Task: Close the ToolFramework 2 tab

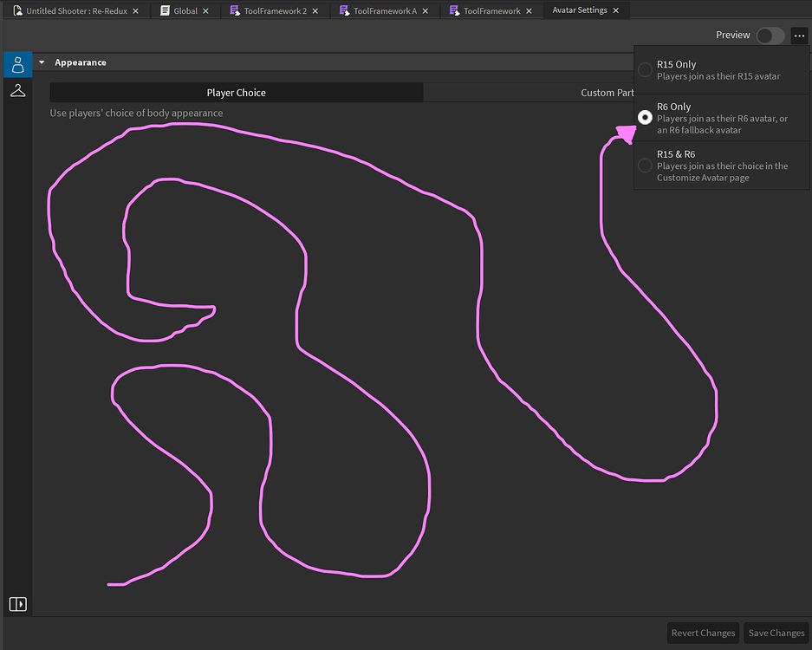Action: click(x=315, y=11)
